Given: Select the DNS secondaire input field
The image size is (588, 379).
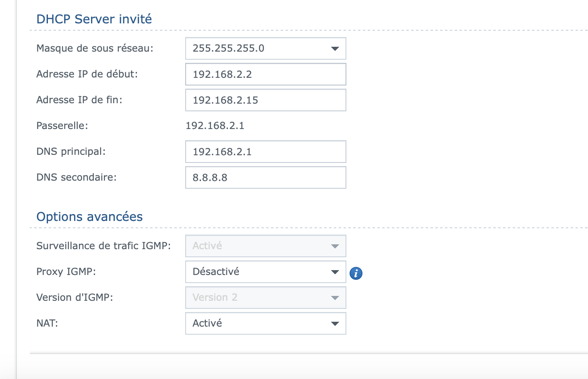Looking at the screenshot, I should click(x=265, y=177).
